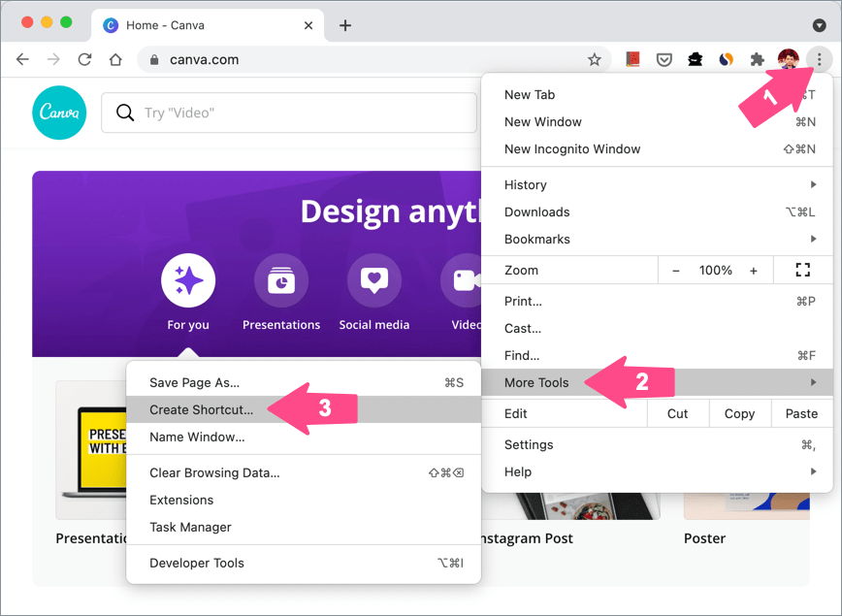Click the incognito spy extension icon
This screenshot has width=842, height=616.
tap(695, 59)
